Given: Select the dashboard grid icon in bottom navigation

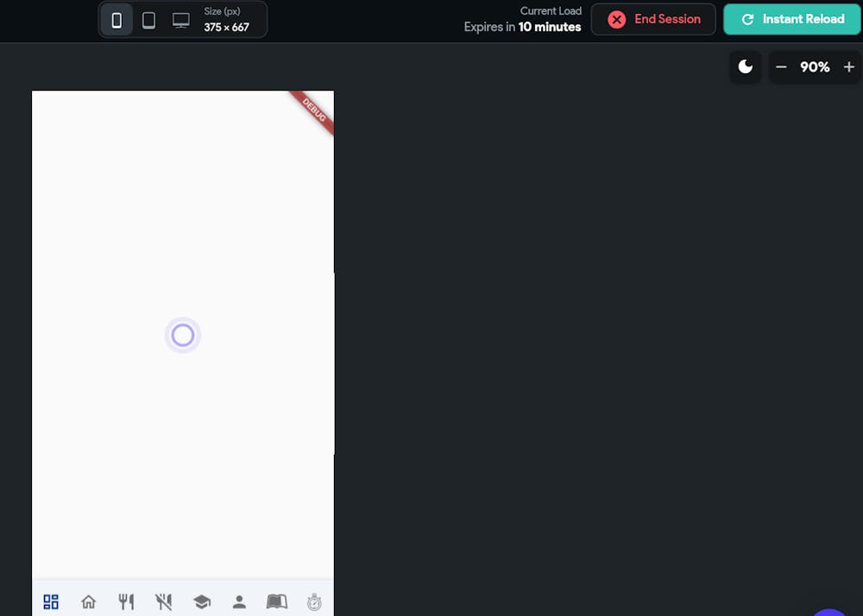Looking at the screenshot, I should pos(50,601).
